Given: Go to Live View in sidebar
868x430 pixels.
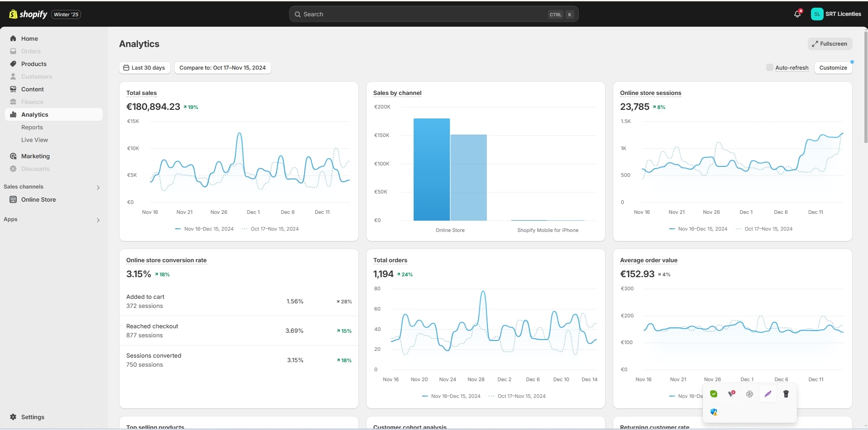Looking at the screenshot, I should [x=34, y=140].
